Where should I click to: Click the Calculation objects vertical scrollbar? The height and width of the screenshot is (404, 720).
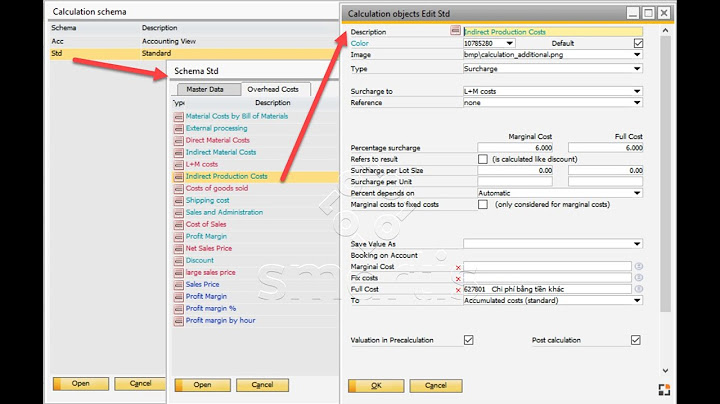[x=665, y=174]
